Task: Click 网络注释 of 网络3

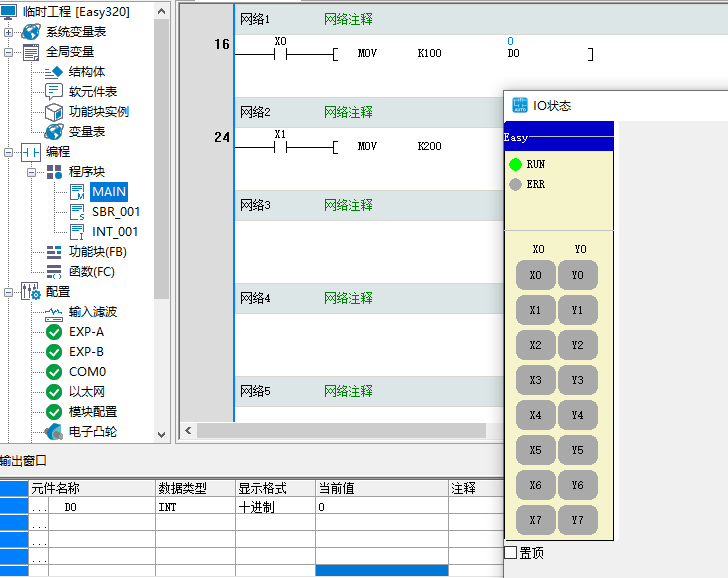Action: coord(348,205)
